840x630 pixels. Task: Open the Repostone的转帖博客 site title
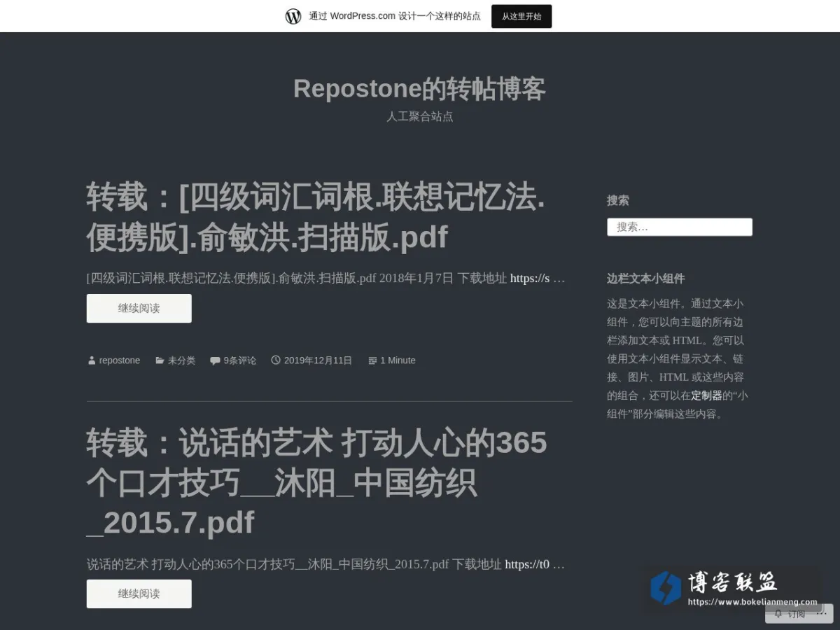pos(419,88)
